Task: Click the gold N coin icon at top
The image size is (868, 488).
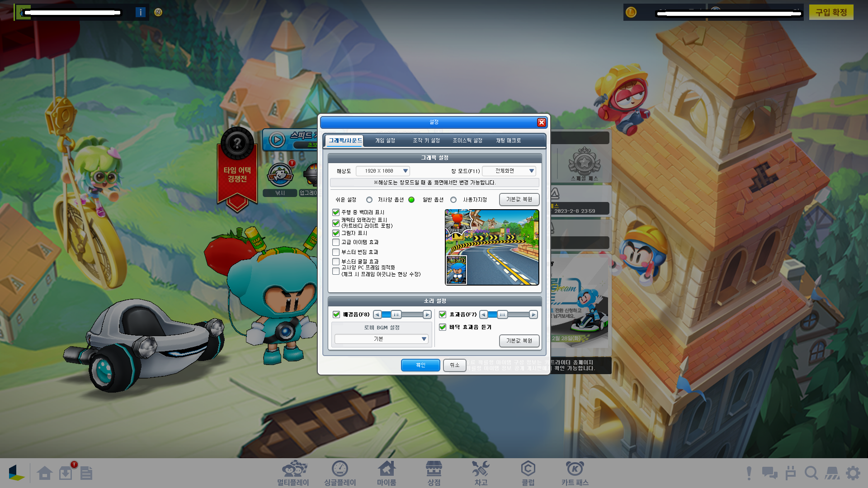Action: 158,12
